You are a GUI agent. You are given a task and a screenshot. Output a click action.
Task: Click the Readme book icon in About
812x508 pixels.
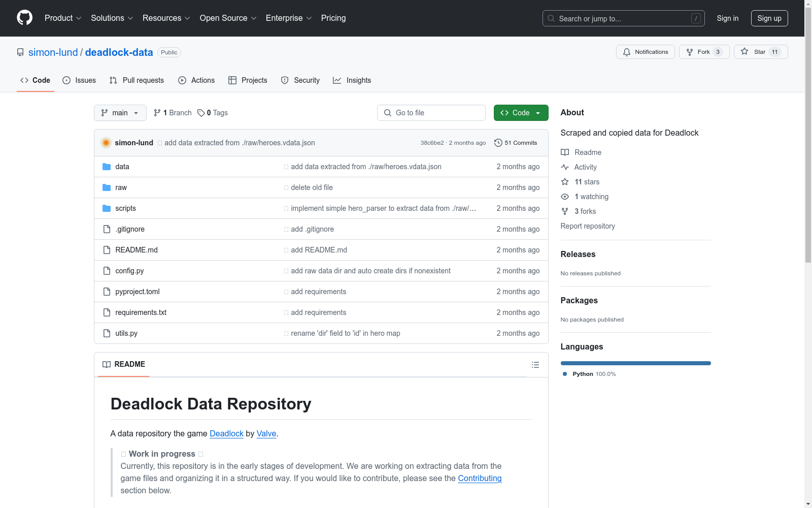coord(565,152)
